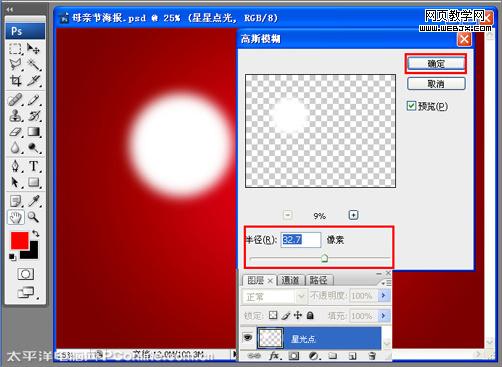The image size is (502, 367).
Task: Select the Move tool
Action: pyautogui.click(x=34, y=49)
